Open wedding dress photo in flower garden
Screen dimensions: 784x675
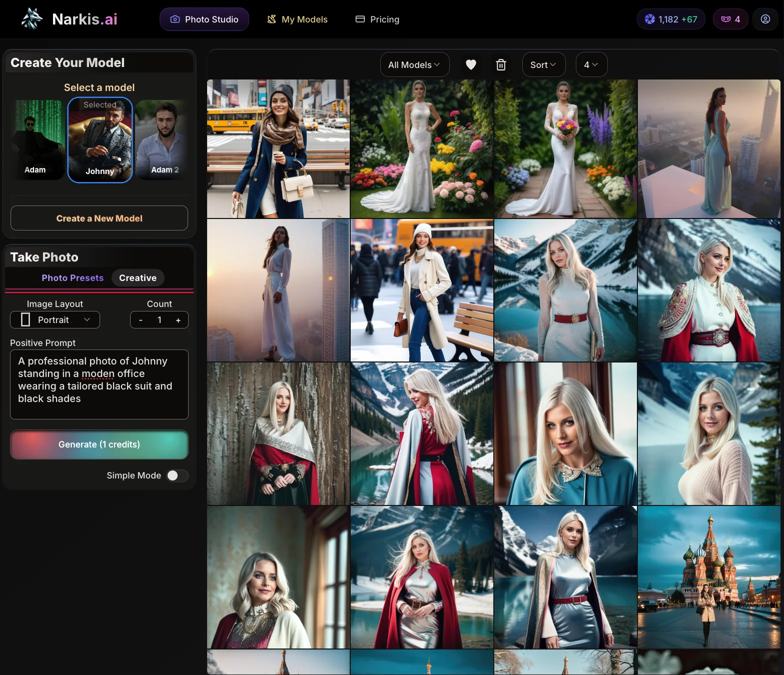coord(422,148)
